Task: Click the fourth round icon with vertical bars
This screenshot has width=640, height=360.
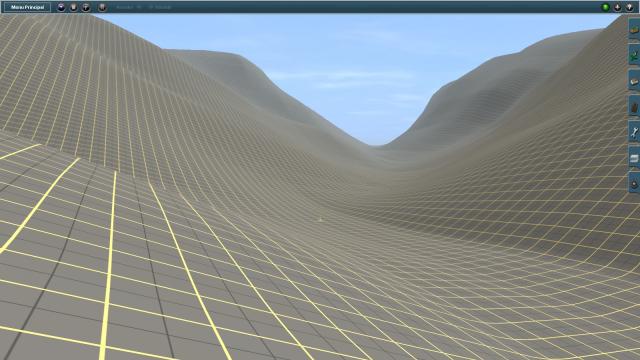Action: tap(102, 7)
